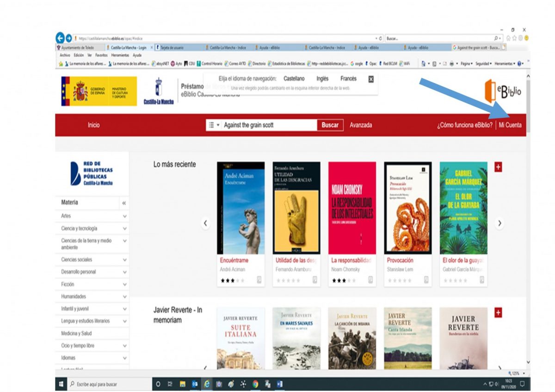Open the Favoritos menu

101,55
